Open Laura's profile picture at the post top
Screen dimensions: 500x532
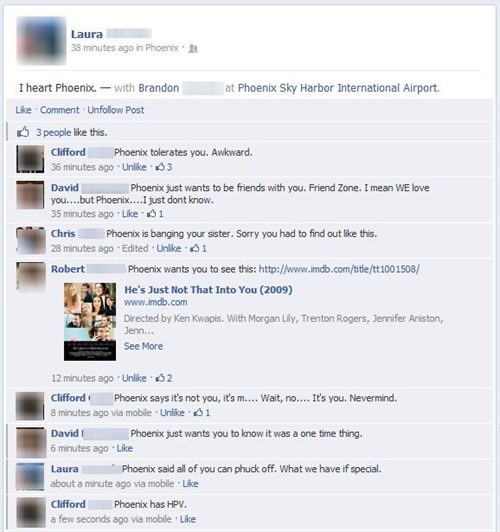(x=41, y=41)
